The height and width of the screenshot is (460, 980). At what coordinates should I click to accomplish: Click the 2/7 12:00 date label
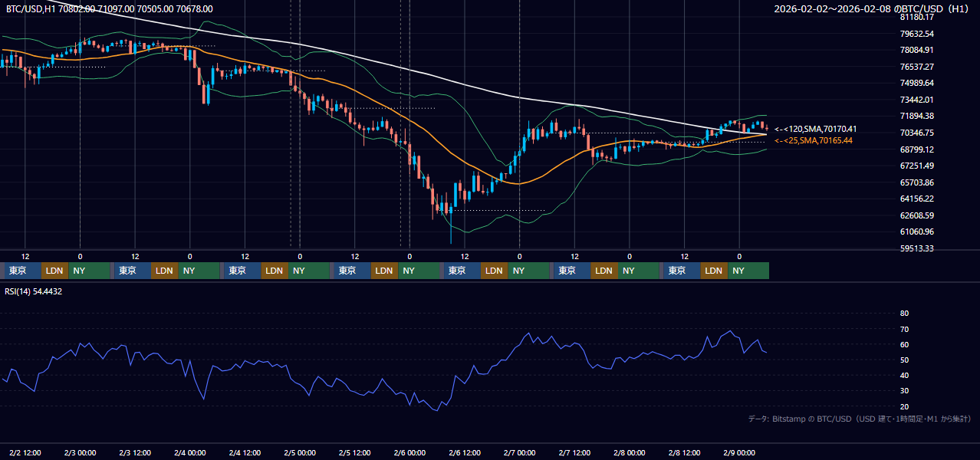point(574,453)
